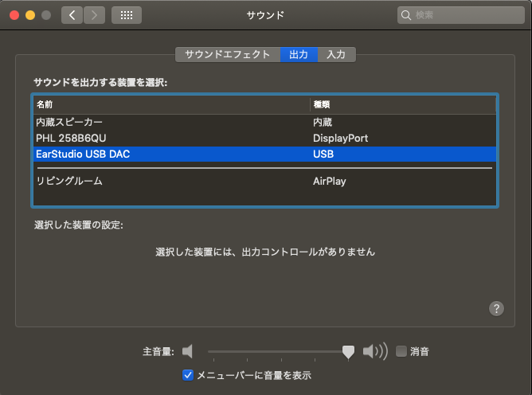This screenshot has height=395, width=532.
Task: Switch to the サウンドエフェクト tab
Action: (228, 55)
